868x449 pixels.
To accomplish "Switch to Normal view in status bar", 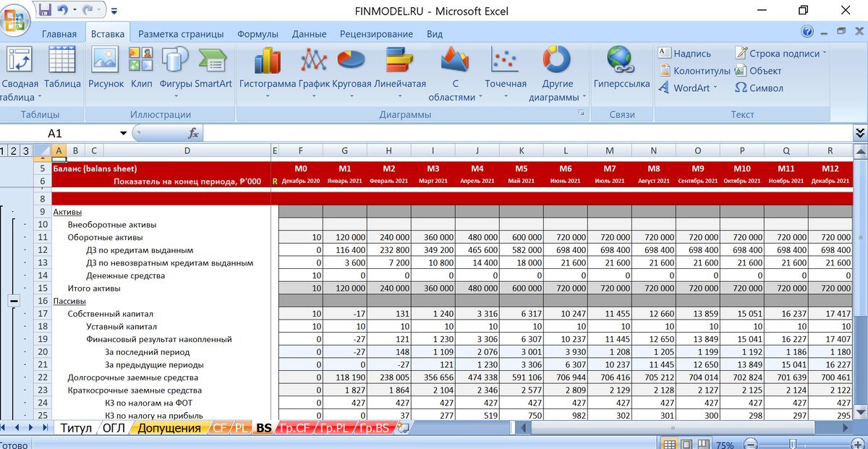I will (x=670, y=444).
